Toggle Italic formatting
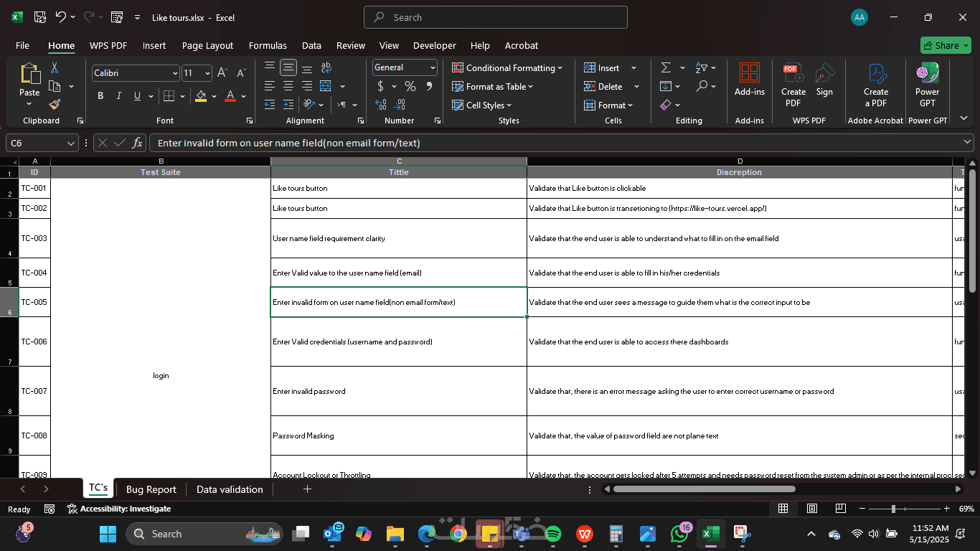Viewport: 980px width, 551px height. click(118, 96)
